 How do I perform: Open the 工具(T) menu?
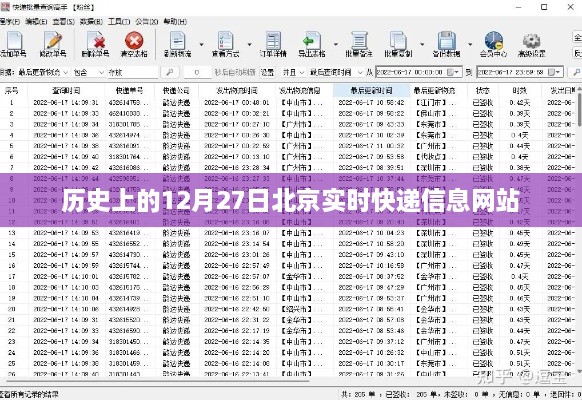(119, 22)
